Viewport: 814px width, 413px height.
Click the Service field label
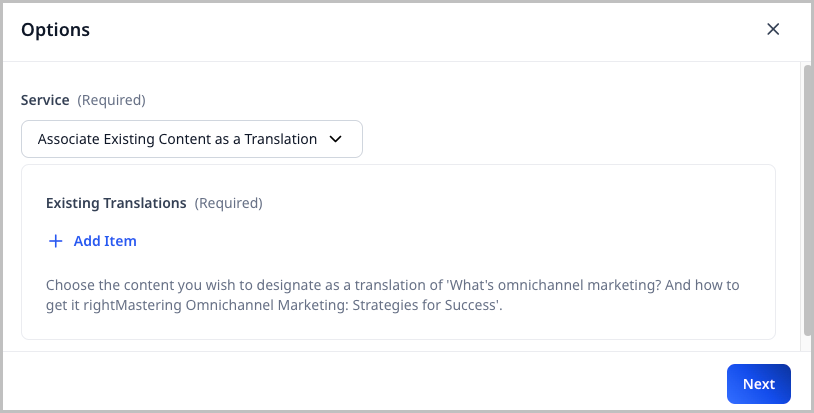[x=45, y=100]
